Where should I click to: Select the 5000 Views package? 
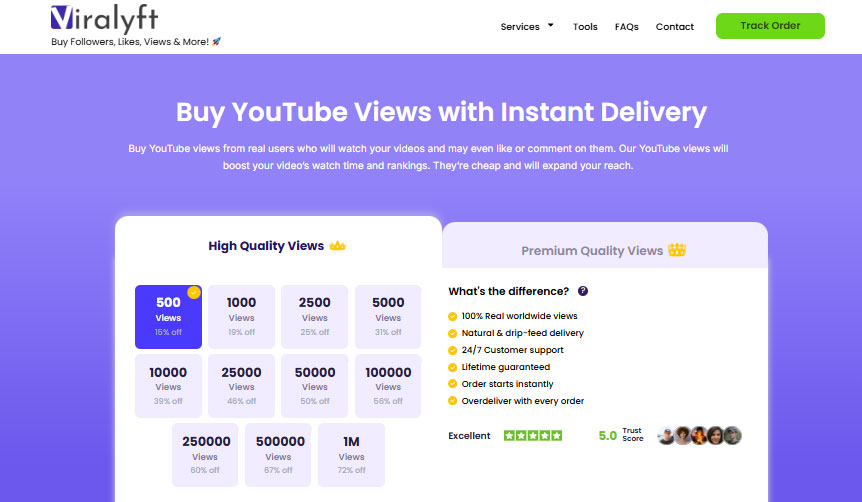[388, 317]
